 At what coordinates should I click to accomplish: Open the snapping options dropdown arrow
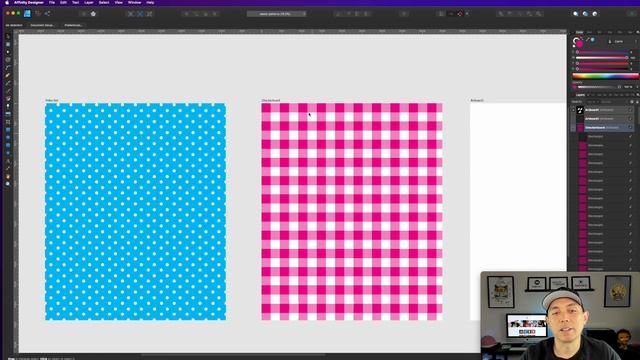point(467,14)
